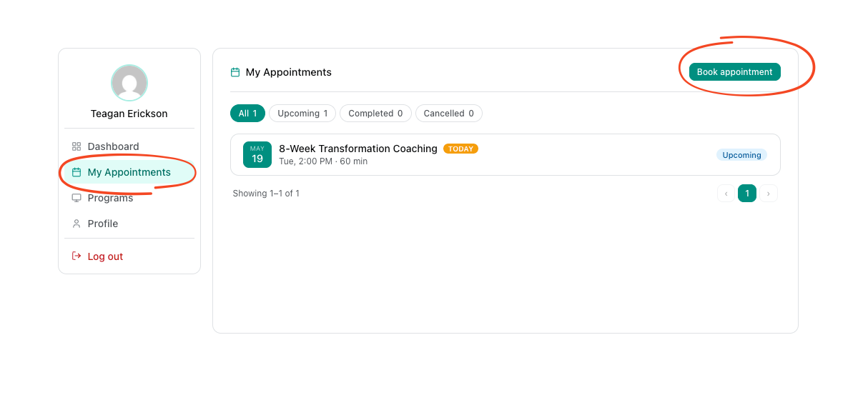Click Book appointment button

tap(735, 72)
